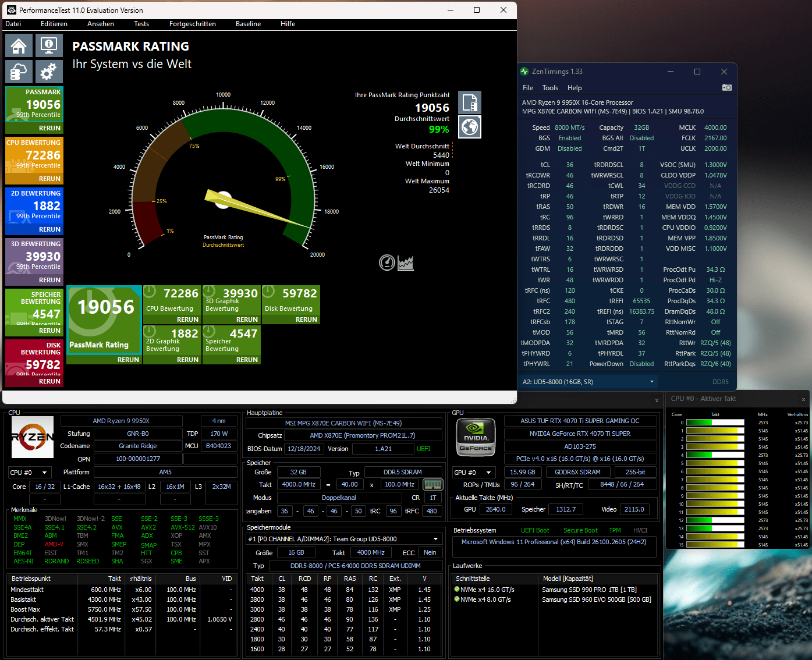Rerun the red DISK BEWERTUNG sidebar test
This screenshot has width=812, height=660.
[x=49, y=381]
